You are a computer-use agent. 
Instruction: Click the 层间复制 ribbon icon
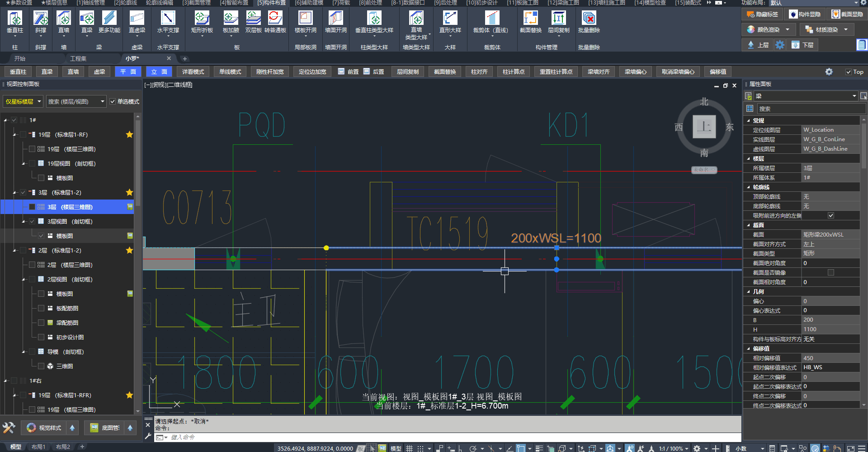coord(558,19)
